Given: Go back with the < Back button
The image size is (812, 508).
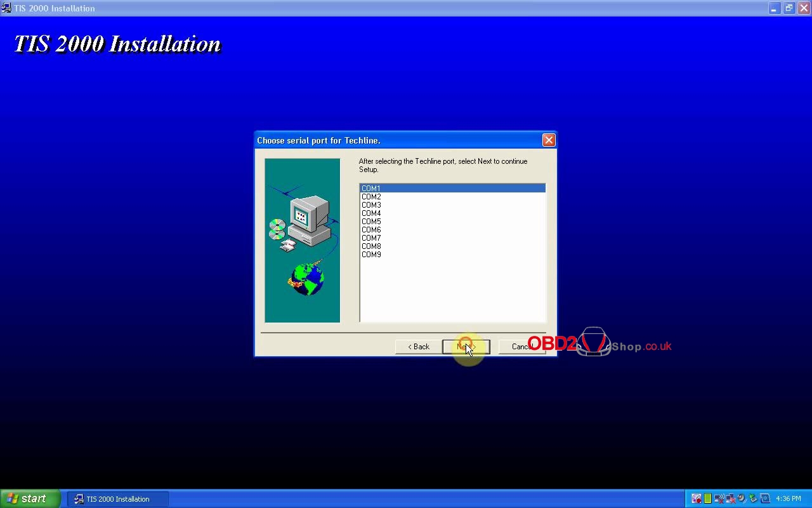Looking at the screenshot, I should (x=419, y=347).
